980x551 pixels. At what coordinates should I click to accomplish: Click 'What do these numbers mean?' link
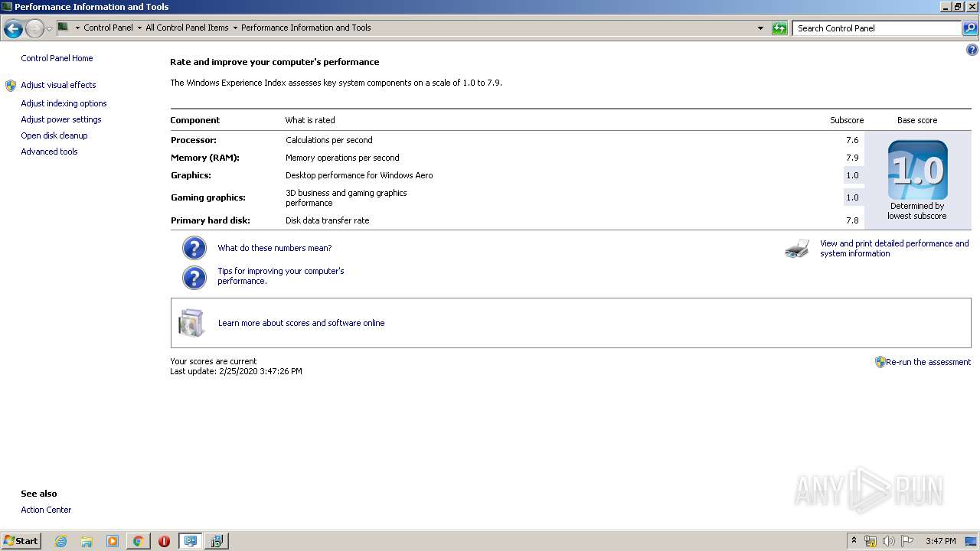275,248
